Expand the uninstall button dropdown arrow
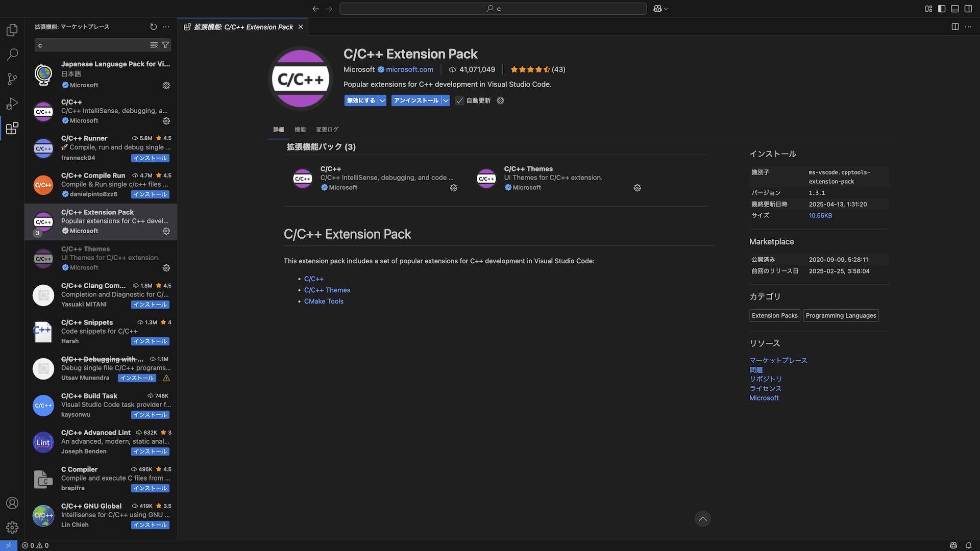 point(446,101)
